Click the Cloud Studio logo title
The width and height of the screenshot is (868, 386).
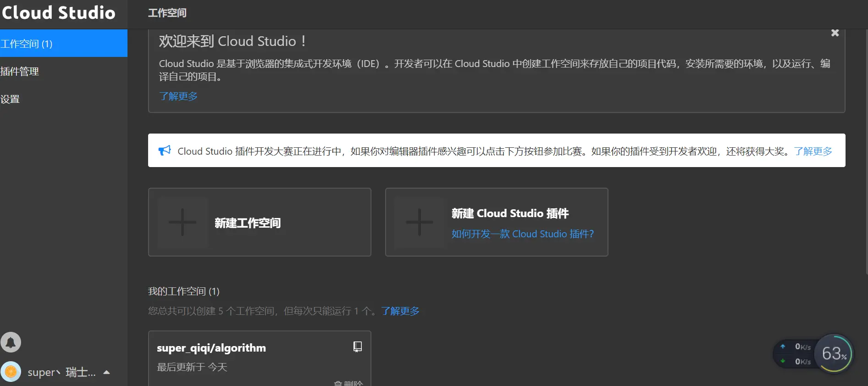pos(59,13)
